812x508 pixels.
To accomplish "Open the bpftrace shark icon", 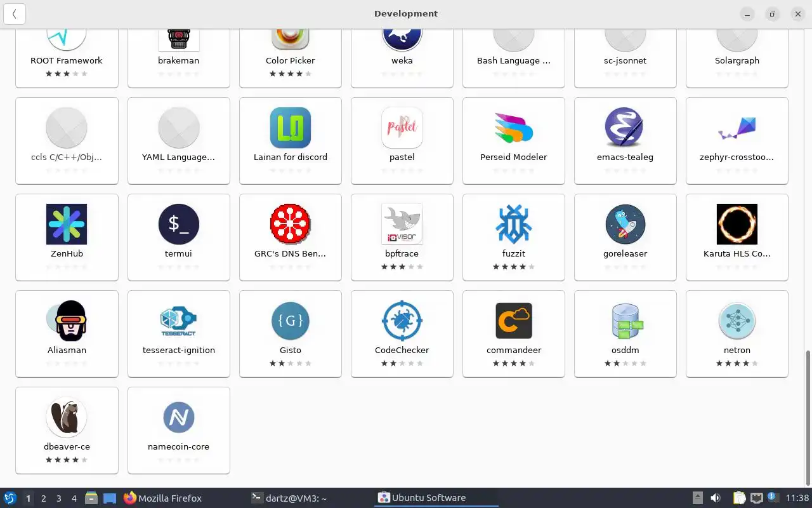I will pyautogui.click(x=402, y=224).
